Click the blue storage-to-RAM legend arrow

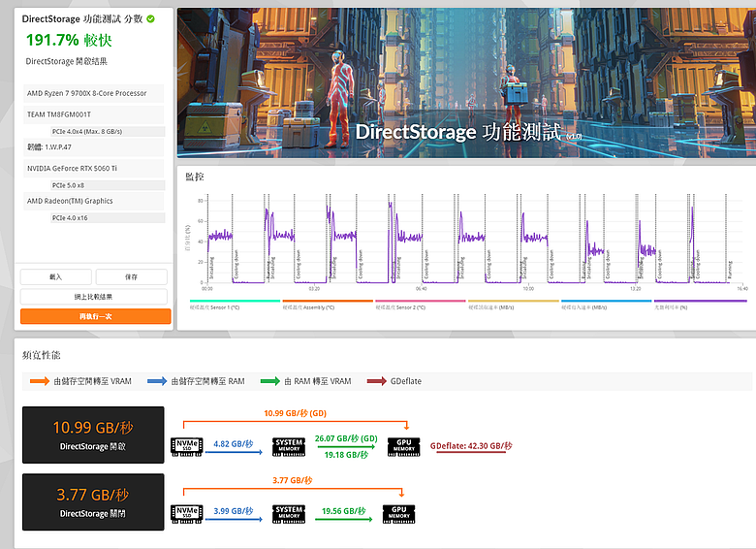point(157,381)
